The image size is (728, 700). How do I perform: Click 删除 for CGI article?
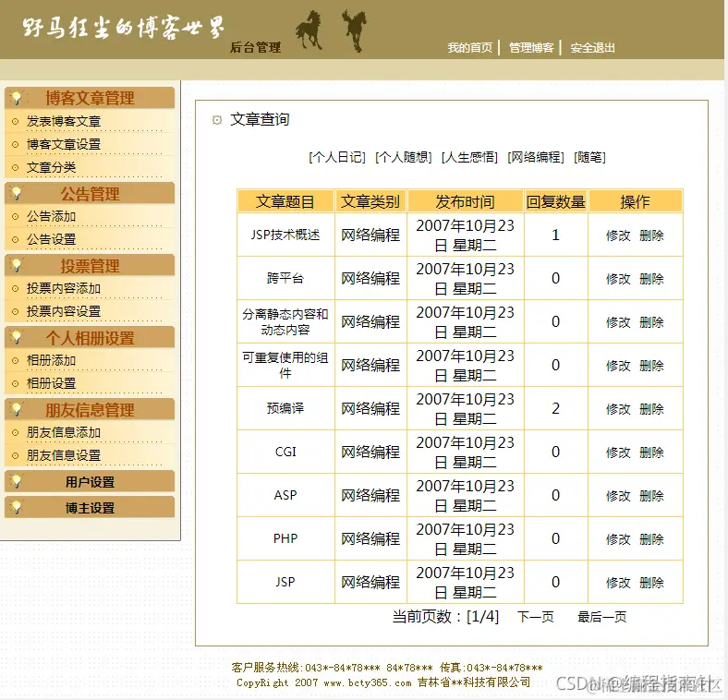pyautogui.click(x=651, y=453)
